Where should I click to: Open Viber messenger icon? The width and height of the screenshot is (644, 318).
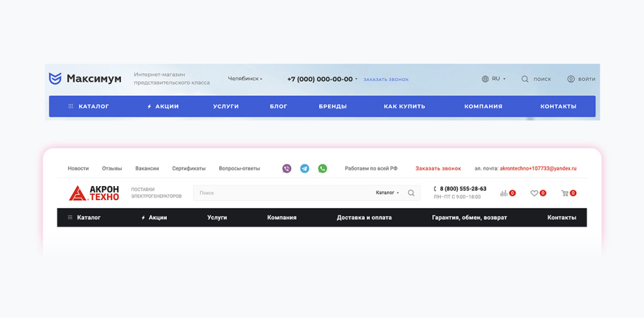[287, 168]
